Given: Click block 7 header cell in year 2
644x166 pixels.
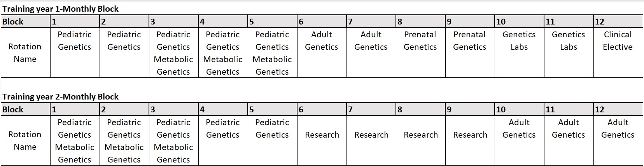Looking at the screenshot, I should (x=371, y=110).
